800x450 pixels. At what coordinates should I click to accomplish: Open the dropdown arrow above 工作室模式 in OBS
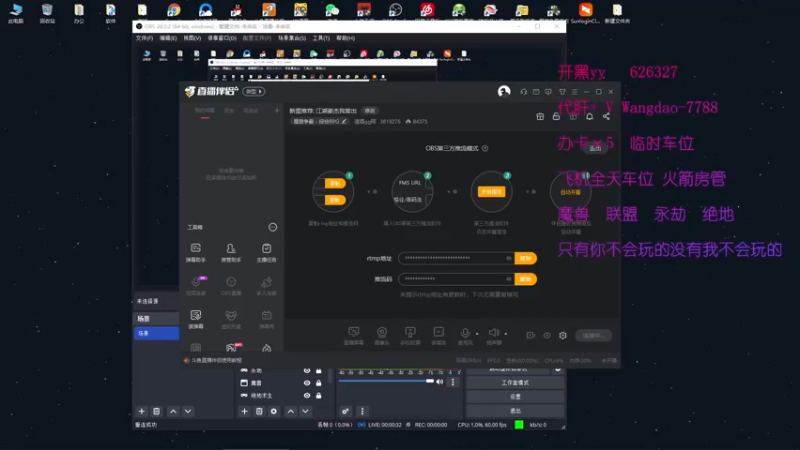click(x=558, y=369)
